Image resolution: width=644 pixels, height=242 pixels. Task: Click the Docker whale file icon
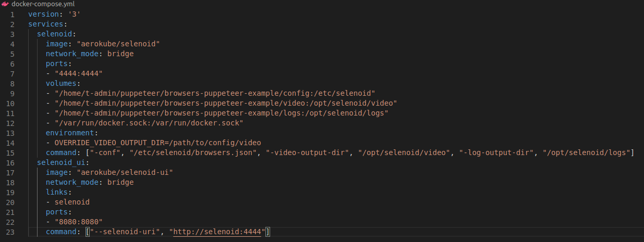(x=5, y=4)
